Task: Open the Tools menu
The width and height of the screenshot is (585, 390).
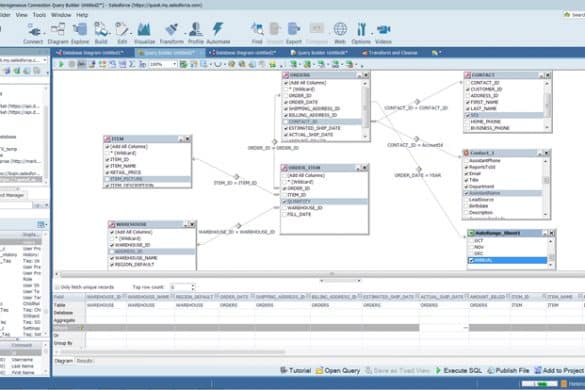Action: click(x=39, y=15)
